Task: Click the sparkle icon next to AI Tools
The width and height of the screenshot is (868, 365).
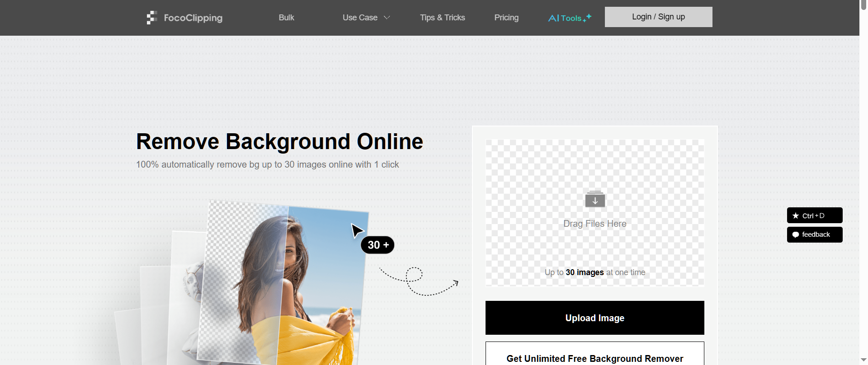Action: (x=587, y=18)
